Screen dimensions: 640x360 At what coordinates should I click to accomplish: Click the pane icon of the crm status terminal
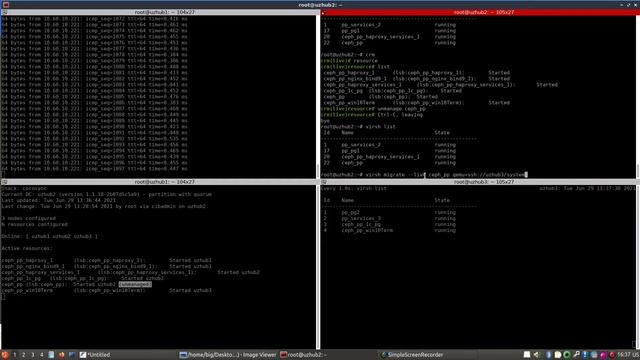coord(4,182)
